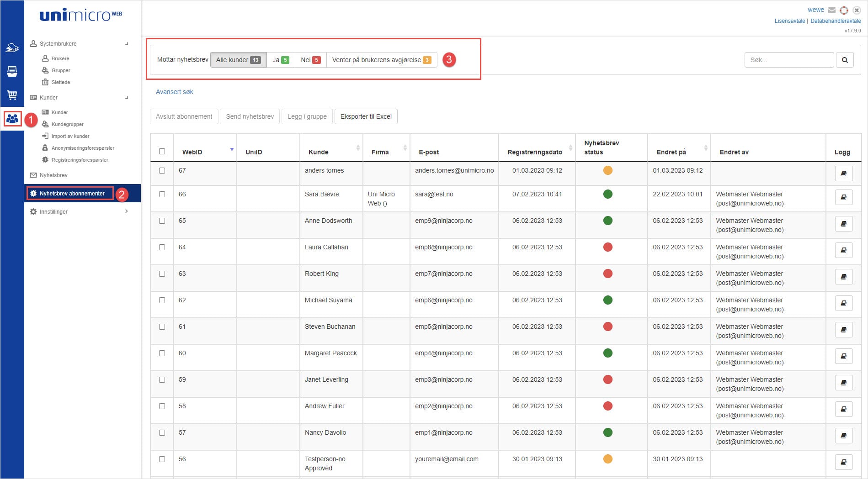The image size is (868, 479).
Task: Check the row checkbox for WebID 67
Action: pos(162,171)
